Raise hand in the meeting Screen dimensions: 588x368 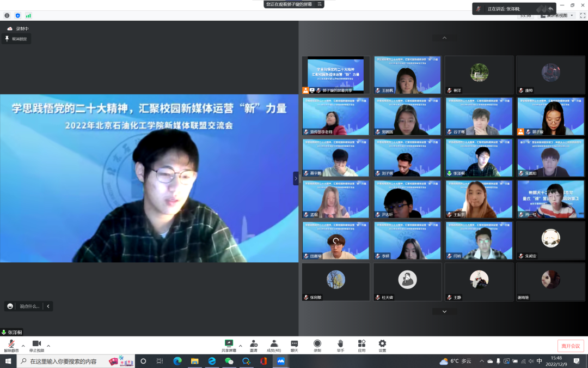click(340, 343)
